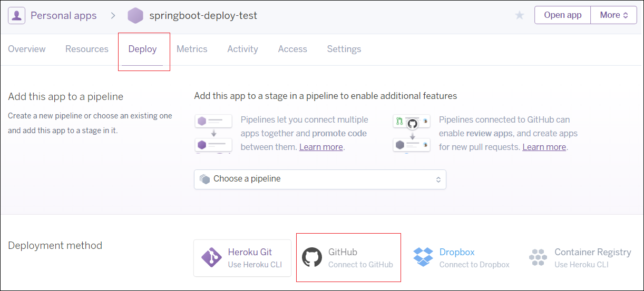Click the springboot-deploy-test app name
This screenshot has height=291, width=644.
(203, 15)
